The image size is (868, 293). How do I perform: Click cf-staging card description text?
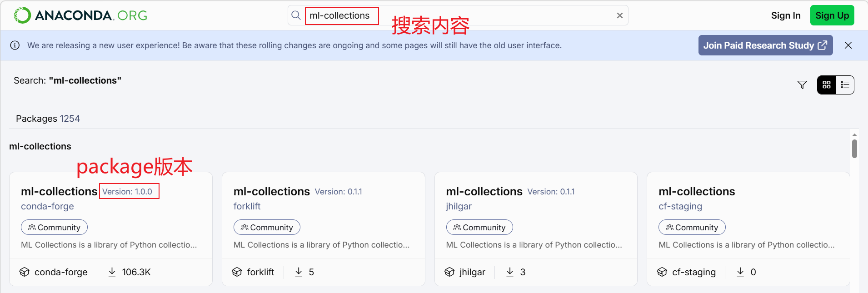(747, 245)
